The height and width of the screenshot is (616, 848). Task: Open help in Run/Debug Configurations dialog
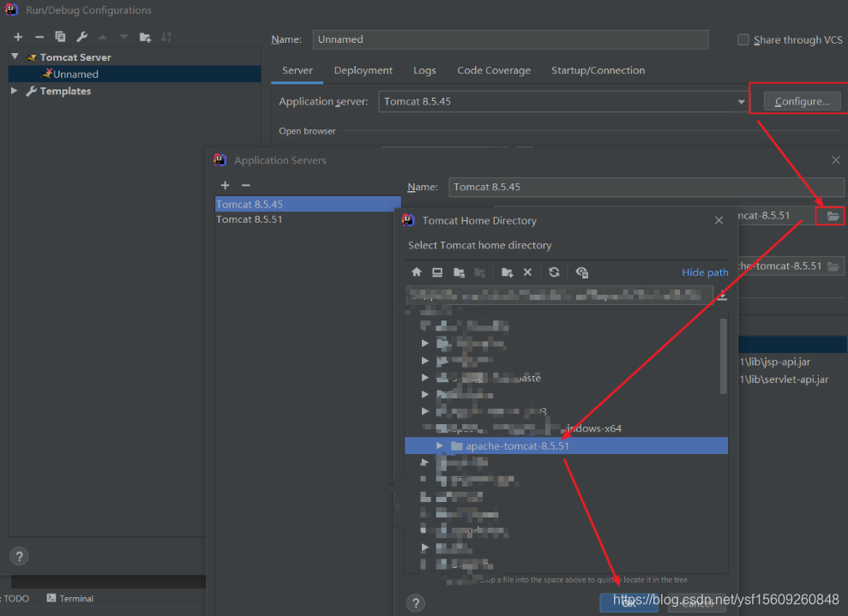pos(19,556)
